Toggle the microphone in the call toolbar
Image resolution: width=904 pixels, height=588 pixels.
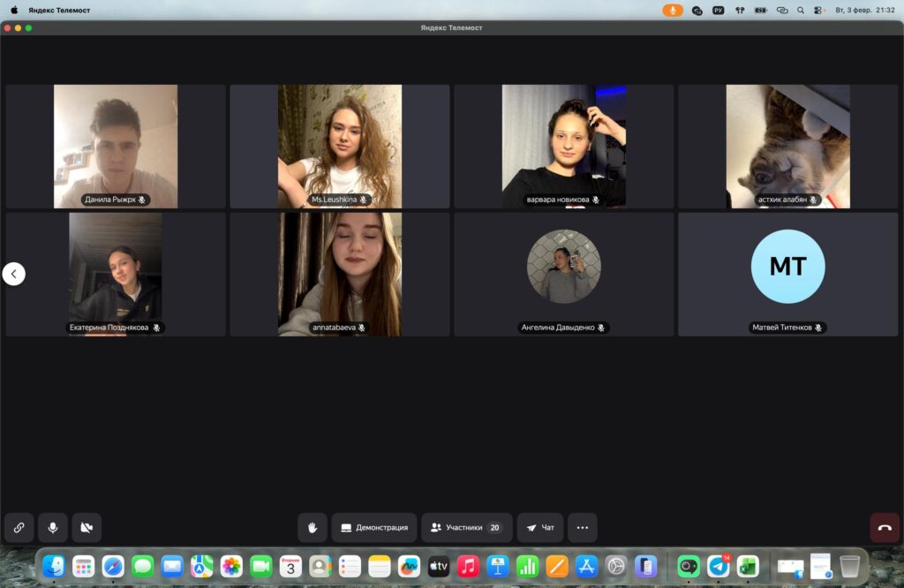point(53,527)
